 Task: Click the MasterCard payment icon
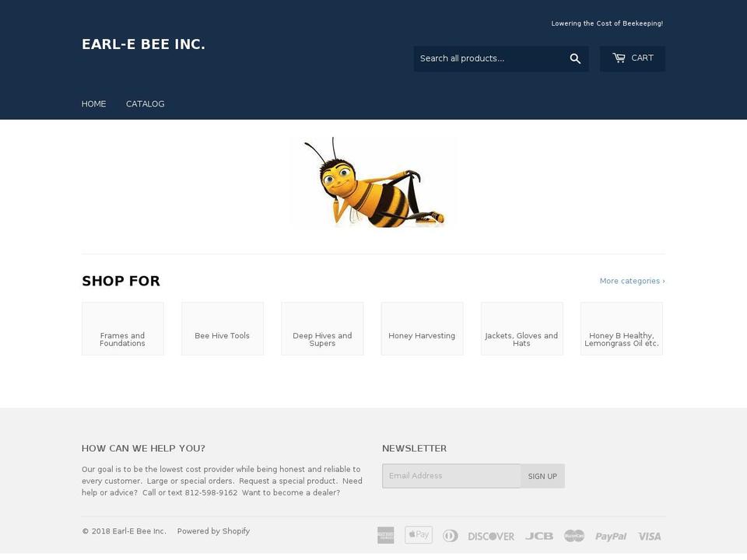tap(574, 536)
